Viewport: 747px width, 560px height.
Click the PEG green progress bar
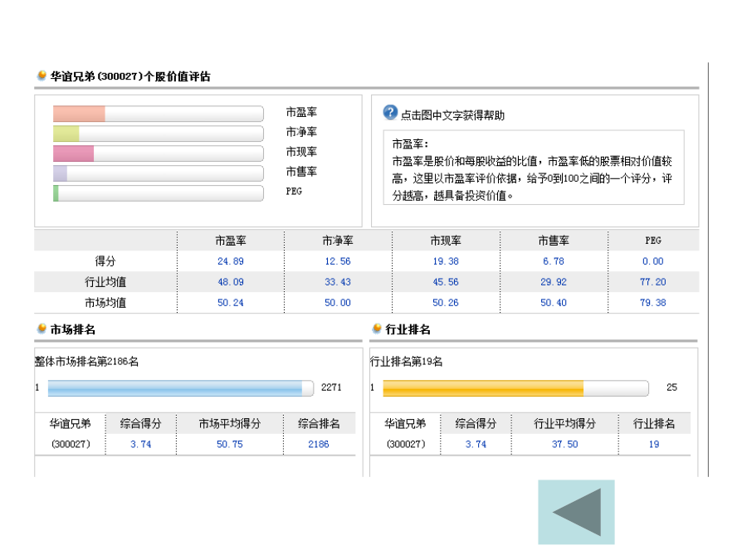coord(159,193)
